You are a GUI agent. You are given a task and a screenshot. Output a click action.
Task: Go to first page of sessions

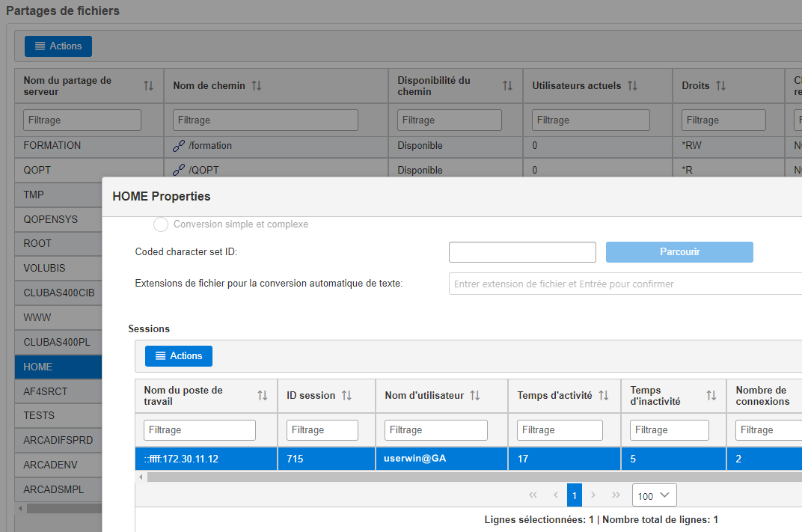[x=533, y=495]
